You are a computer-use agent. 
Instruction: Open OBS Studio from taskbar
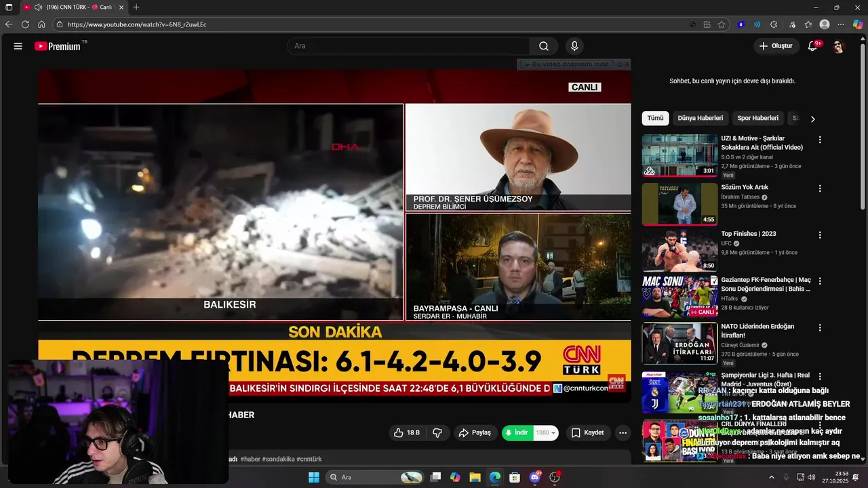[x=555, y=477]
